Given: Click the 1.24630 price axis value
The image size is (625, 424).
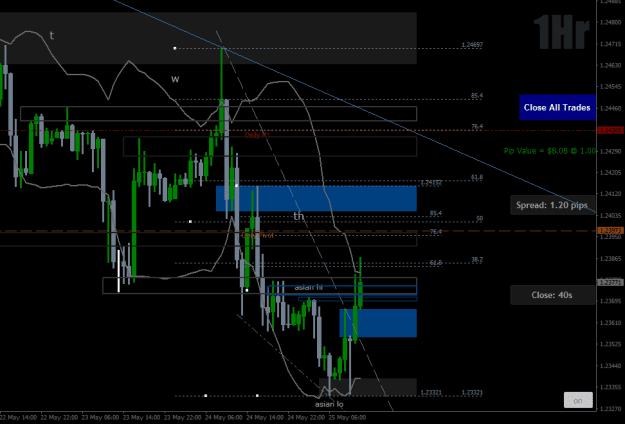Looking at the screenshot, I should [x=610, y=65].
